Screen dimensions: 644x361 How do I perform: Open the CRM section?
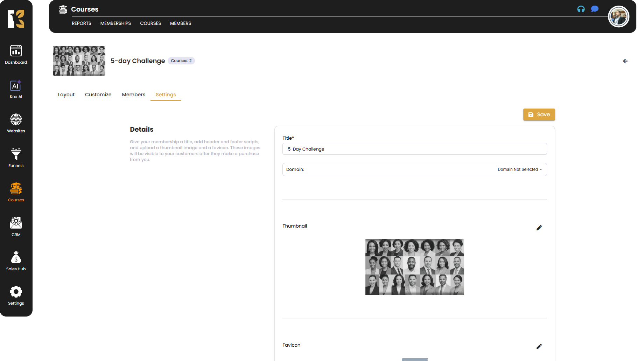click(16, 227)
